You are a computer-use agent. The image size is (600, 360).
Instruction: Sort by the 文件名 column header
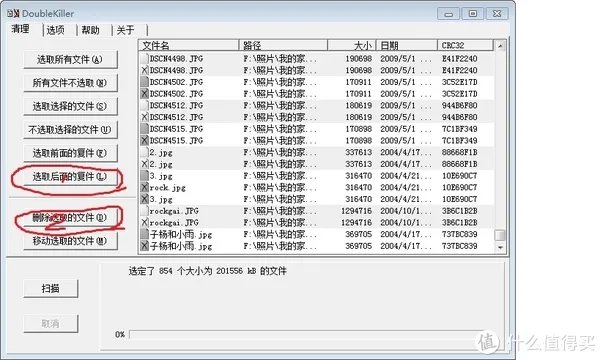[x=189, y=45]
